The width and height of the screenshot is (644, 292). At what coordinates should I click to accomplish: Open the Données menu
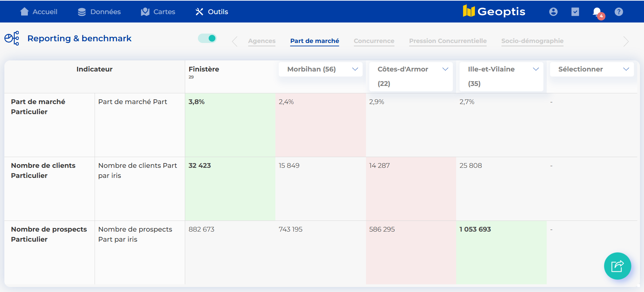tap(99, 12)
